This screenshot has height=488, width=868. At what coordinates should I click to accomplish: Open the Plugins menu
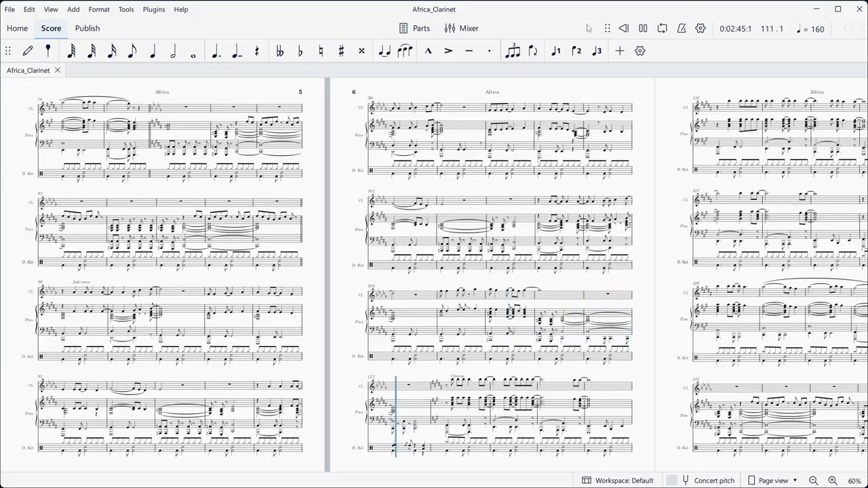coord(154,9)
